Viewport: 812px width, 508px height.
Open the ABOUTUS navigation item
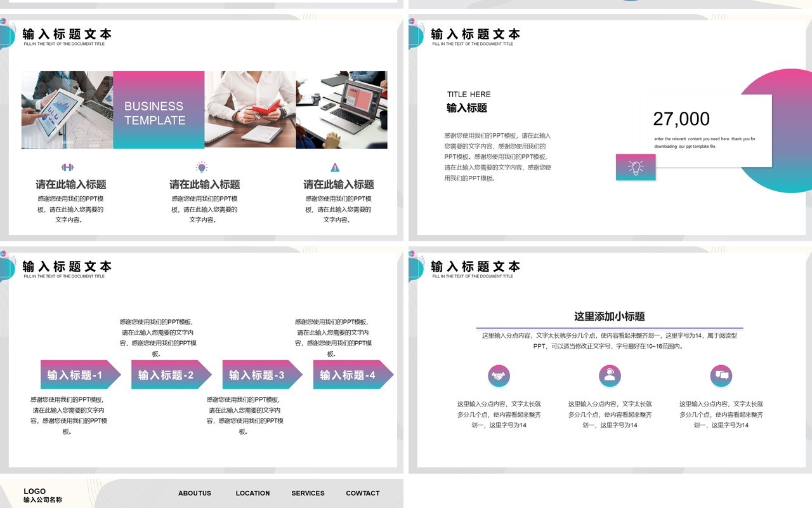[x=195, y=493]
